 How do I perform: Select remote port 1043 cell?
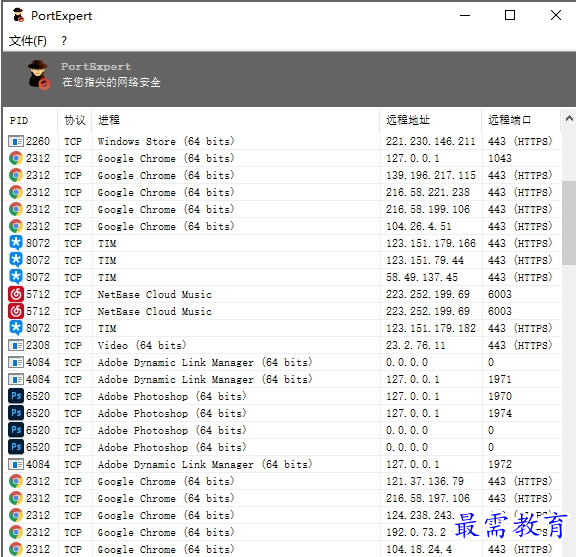[x=500, y=158]
